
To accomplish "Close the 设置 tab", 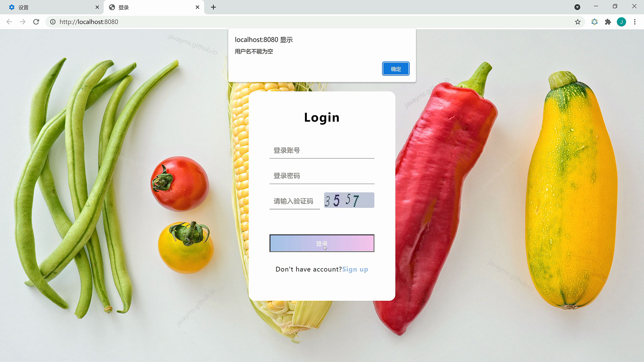I will (x=97, y=7).
